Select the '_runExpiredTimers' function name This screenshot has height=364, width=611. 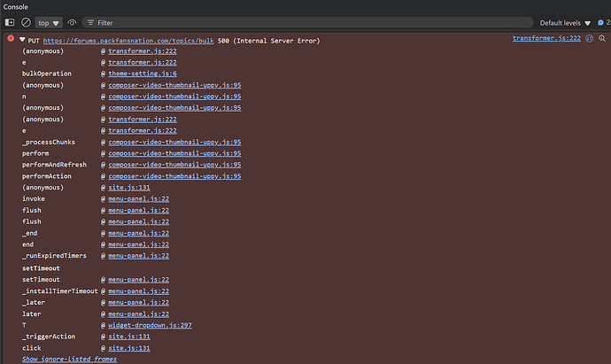point(54,256)
